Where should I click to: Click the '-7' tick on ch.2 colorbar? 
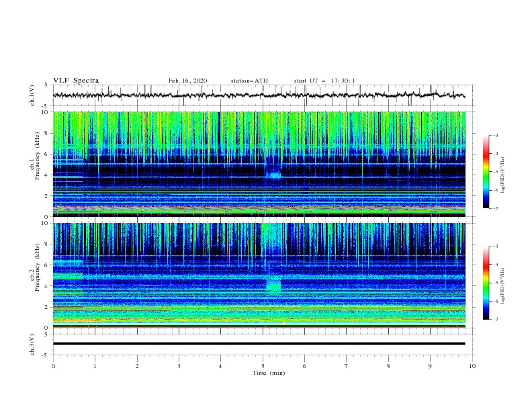click(496, 320)
